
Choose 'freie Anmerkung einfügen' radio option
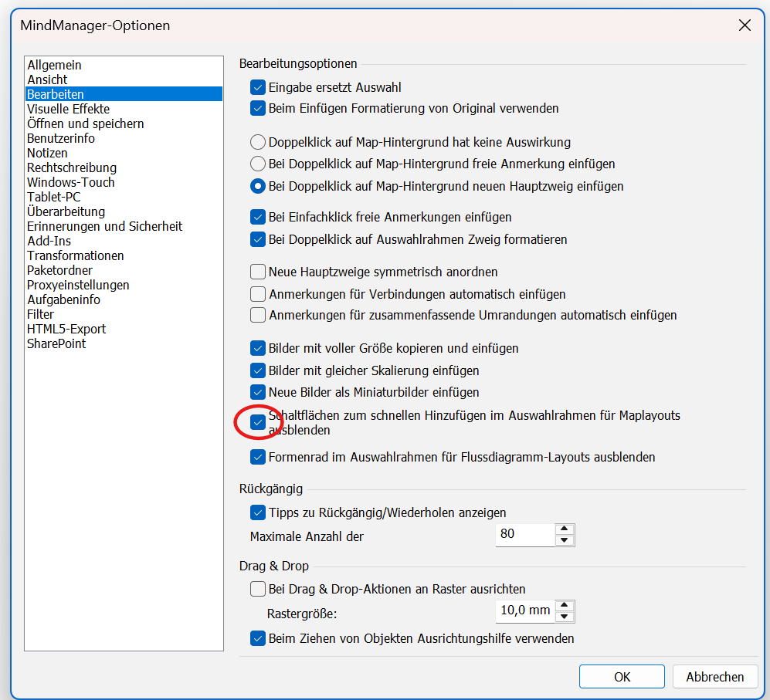258,164
